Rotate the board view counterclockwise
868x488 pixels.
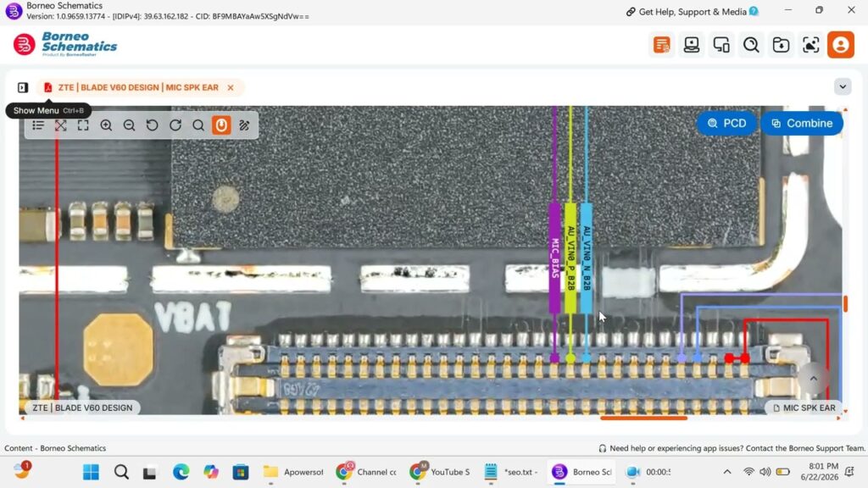tap(153, 125)
